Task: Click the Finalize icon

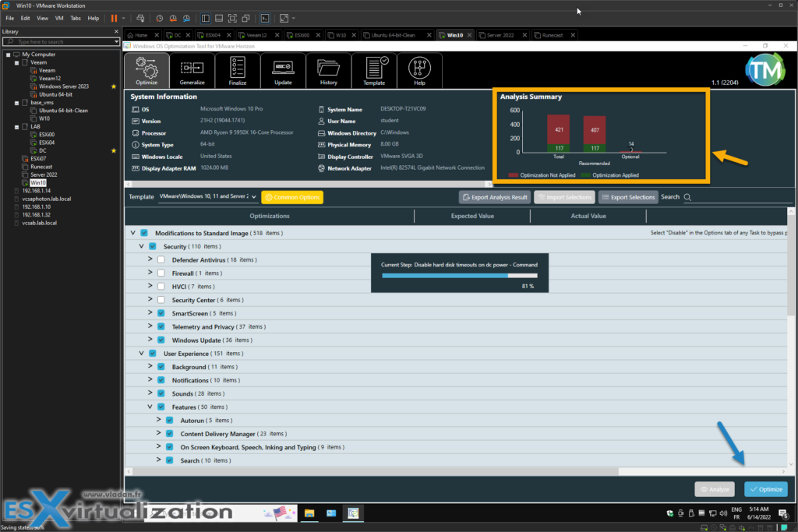Action: tap(237, 70)
